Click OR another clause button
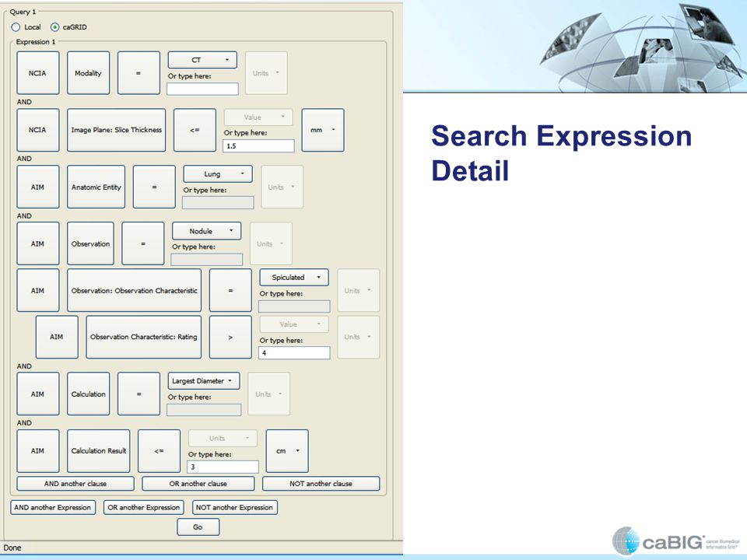747x560 pixels. coord(198,484)
